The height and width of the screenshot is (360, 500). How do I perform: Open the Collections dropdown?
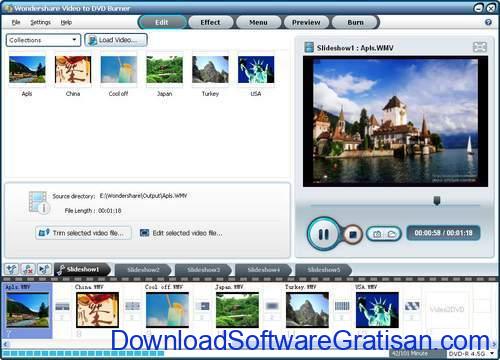point(43,40)
